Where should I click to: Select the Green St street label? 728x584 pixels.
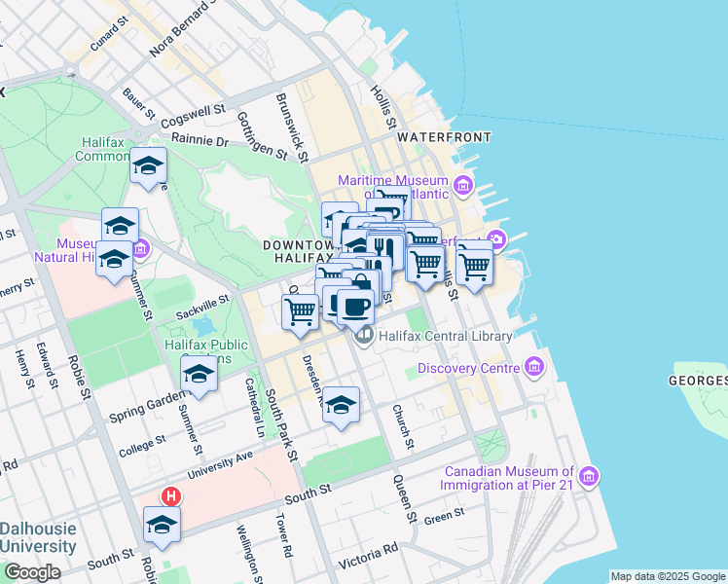point(444,516)
